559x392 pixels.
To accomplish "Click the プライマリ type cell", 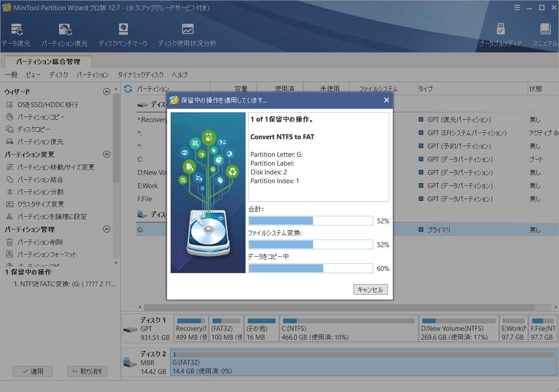I will (434, 229).
